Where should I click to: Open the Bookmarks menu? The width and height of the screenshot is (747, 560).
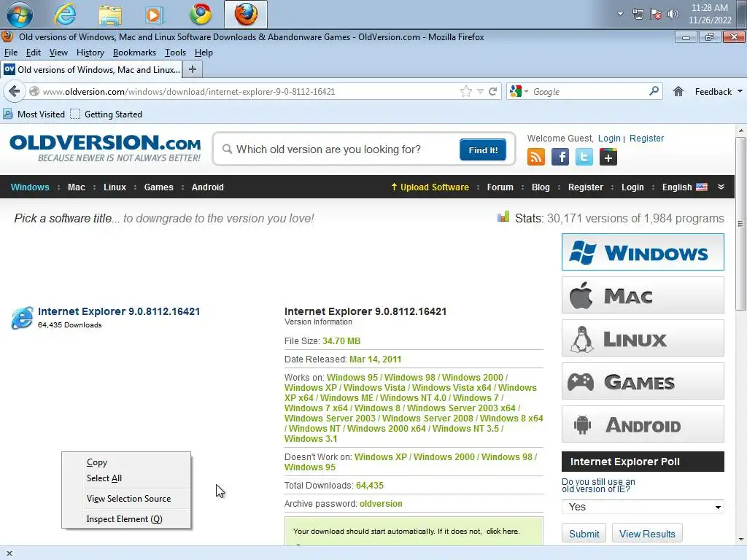[x=134, y=52]
